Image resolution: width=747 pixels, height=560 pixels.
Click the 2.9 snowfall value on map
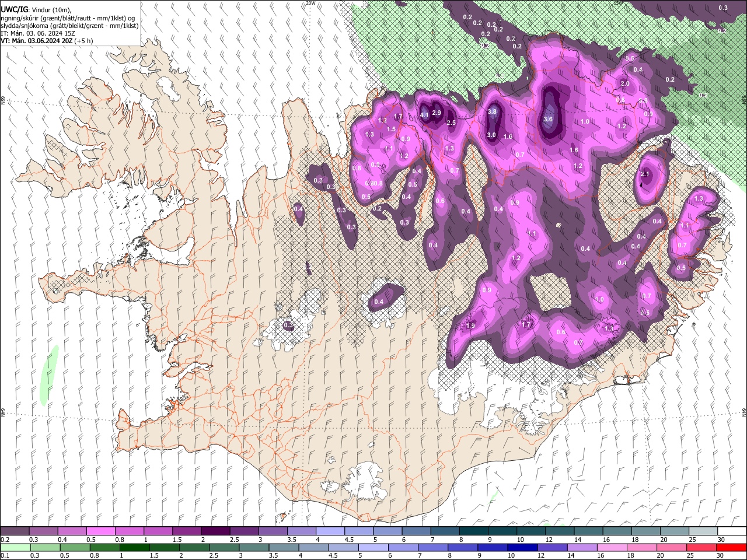coord(436,112)
